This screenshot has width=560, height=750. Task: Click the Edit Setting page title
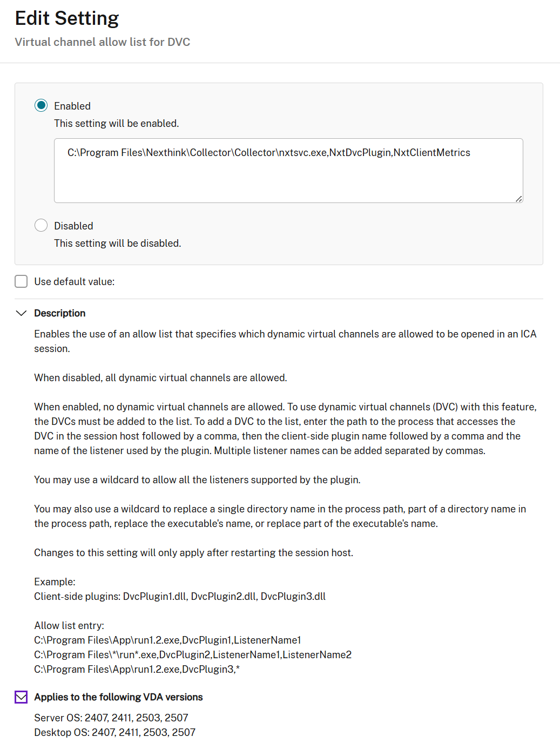tap(67, 18)
